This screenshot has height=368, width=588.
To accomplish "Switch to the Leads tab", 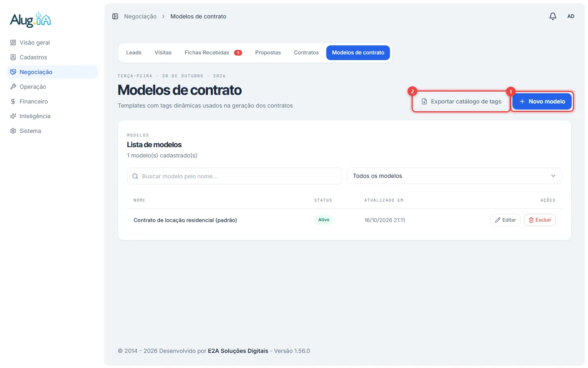I will tap(134, 53).
